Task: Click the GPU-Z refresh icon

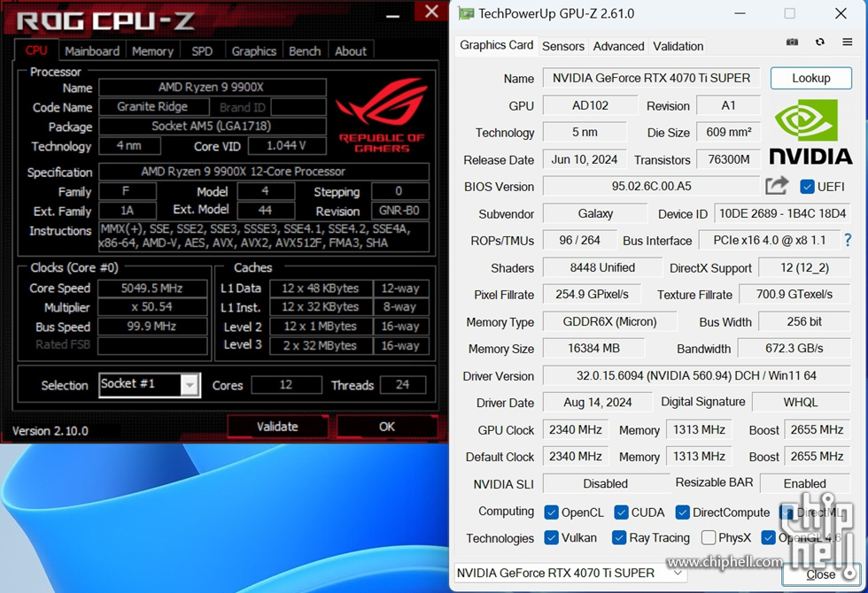Action: pos(820,42)
